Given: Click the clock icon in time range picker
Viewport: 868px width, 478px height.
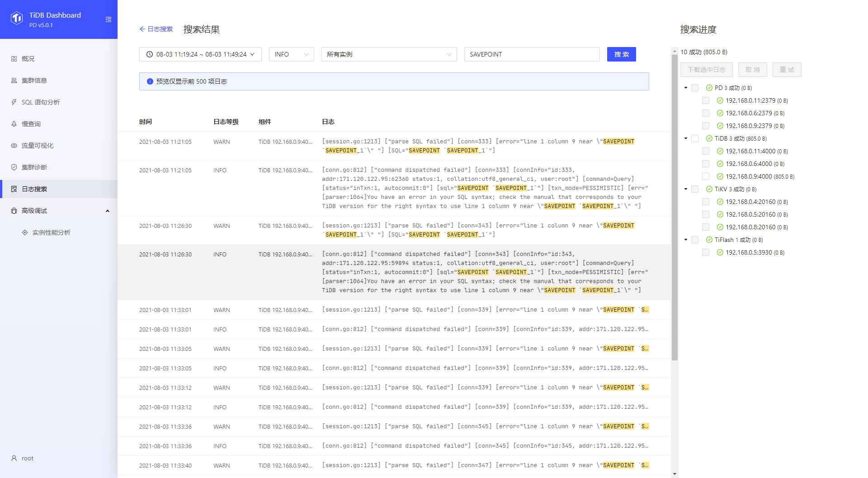Looking at the screenshot, I should point(150,54).
